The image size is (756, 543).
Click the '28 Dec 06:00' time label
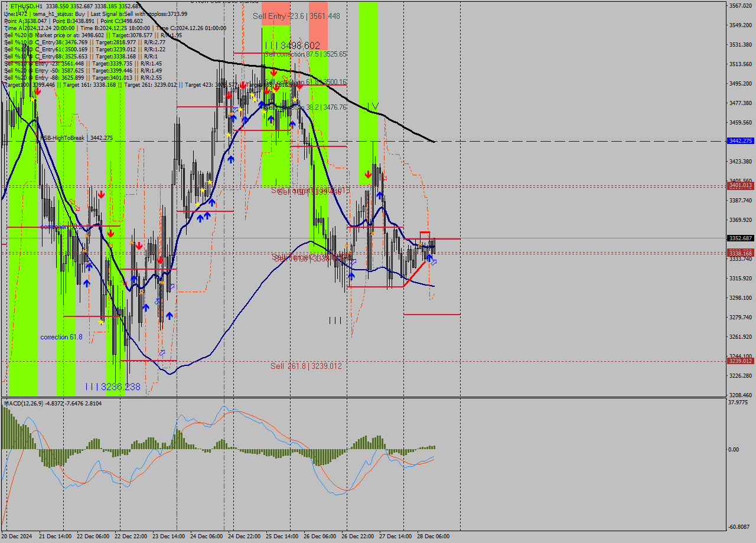pos(433,537)
